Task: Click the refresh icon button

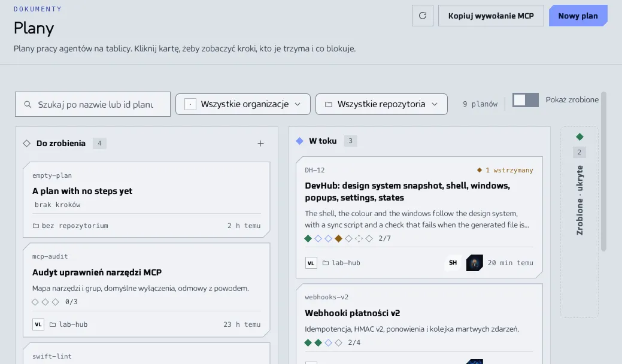Action: (x=423, y=16)
